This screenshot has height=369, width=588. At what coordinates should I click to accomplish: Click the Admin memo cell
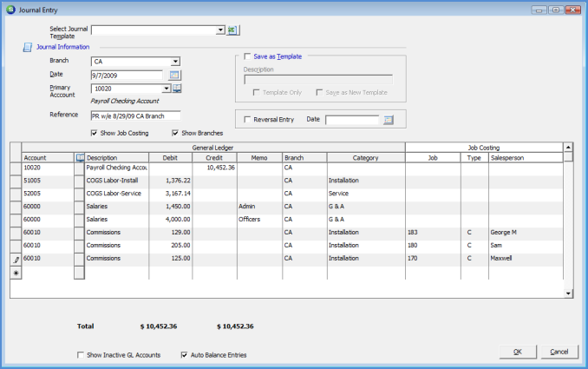click(259, 207)
